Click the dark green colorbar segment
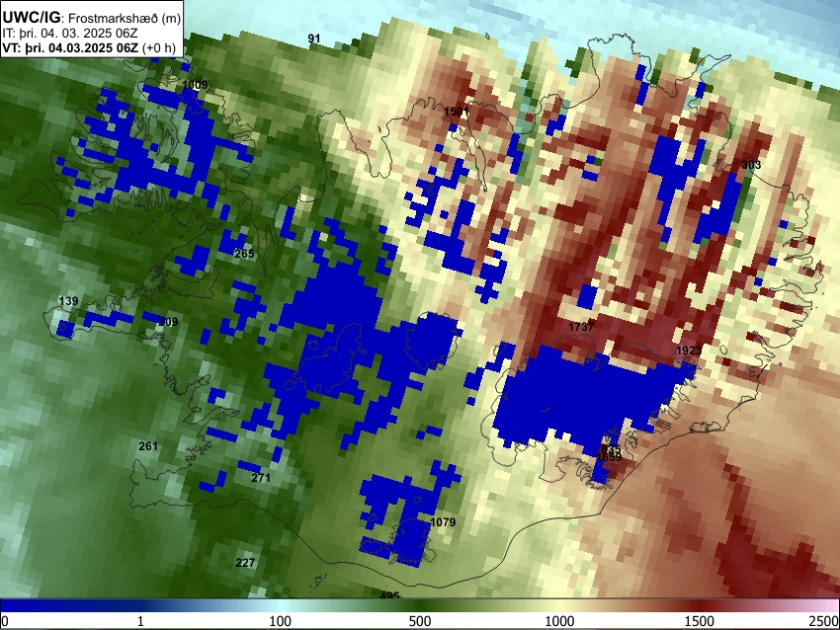This screenshot has height=630, width=840. coord(420,606)
